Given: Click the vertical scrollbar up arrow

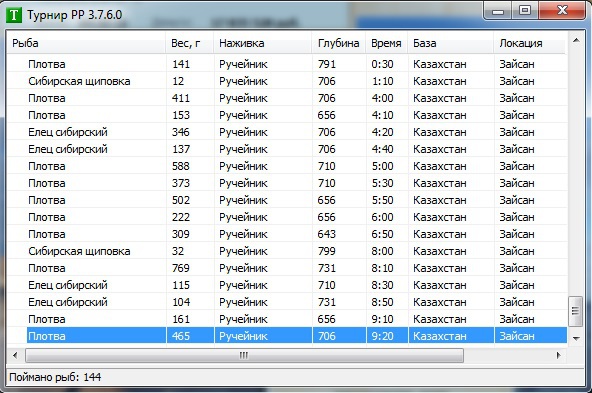Looking at the screenshot, I should tap(576, 40).
